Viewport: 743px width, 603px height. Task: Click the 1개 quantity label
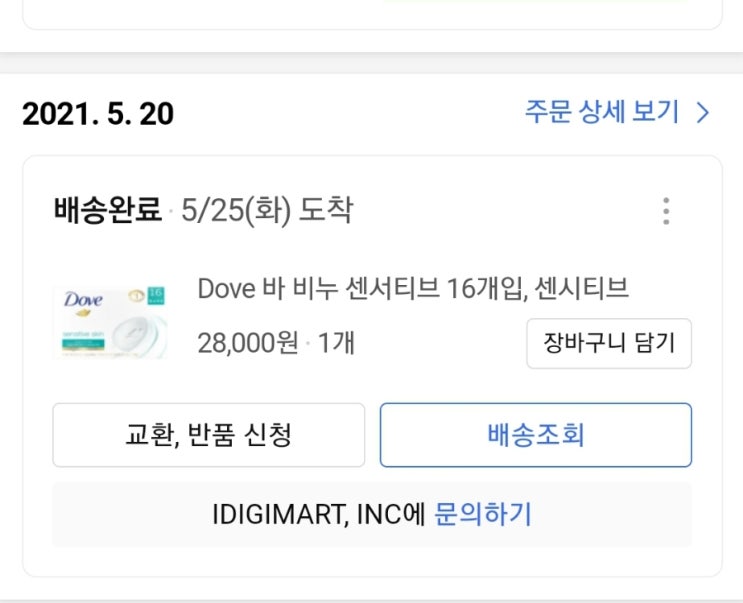click(336, 343)
